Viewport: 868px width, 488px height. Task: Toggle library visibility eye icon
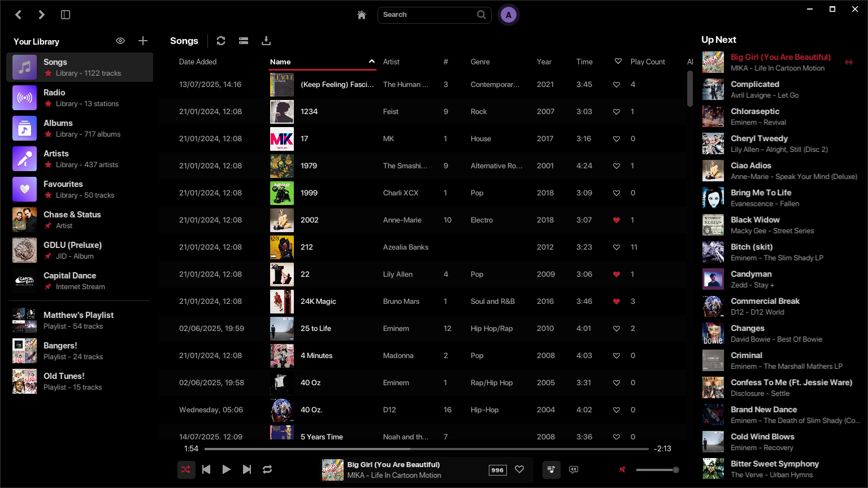pos(120,41)
